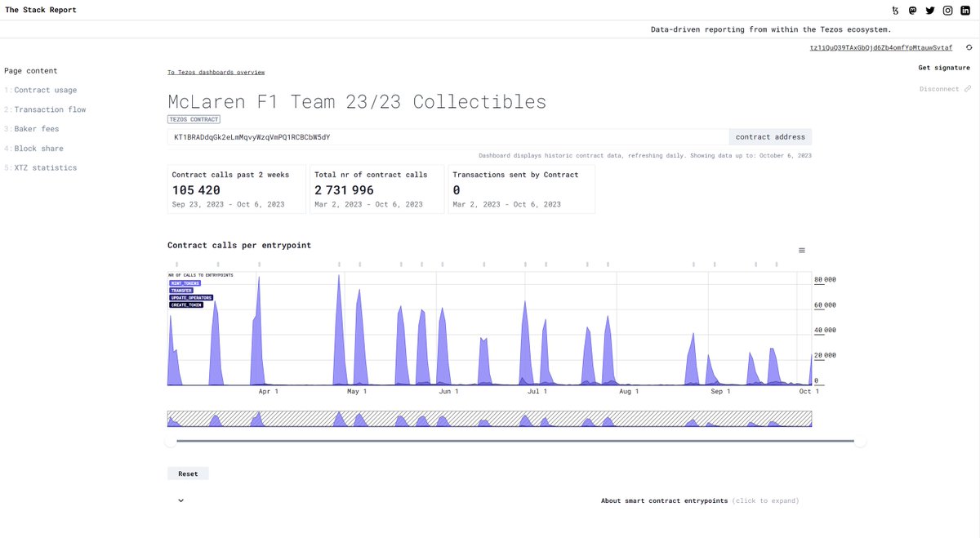Click the Data-driven reporting tagline text

771,29
